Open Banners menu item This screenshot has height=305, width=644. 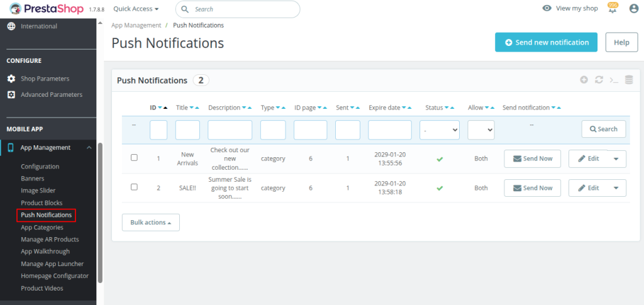[33, 179]
